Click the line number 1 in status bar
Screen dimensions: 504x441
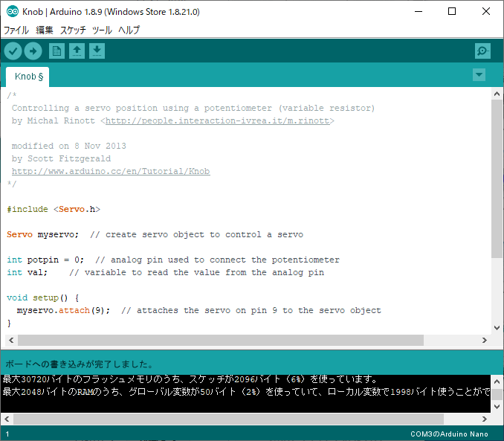click(7, 434)
